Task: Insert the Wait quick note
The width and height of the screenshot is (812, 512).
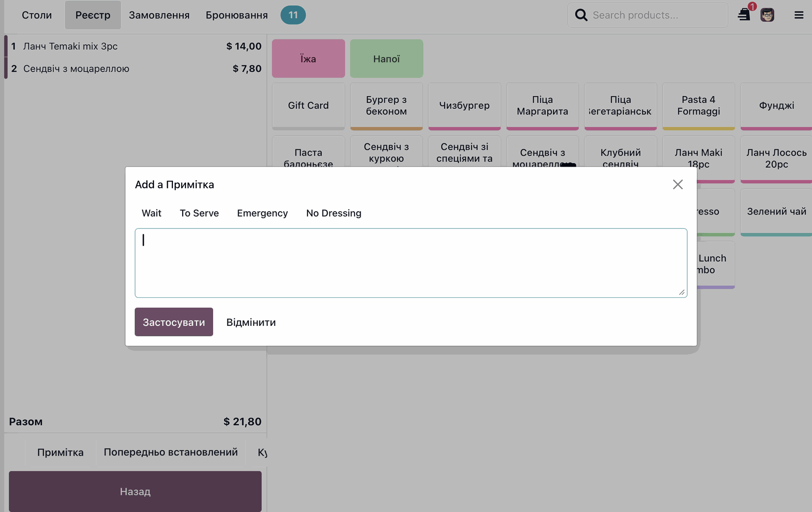Action: [151, 213]
